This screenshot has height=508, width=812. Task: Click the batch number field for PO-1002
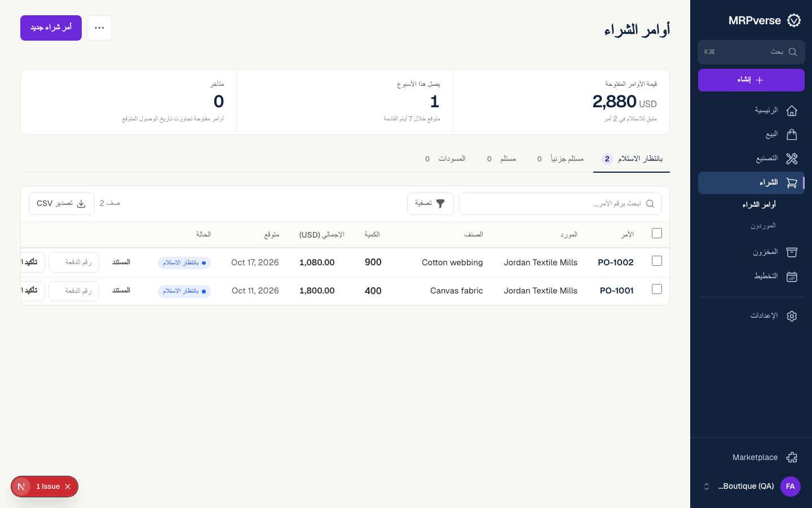[74, 262]
